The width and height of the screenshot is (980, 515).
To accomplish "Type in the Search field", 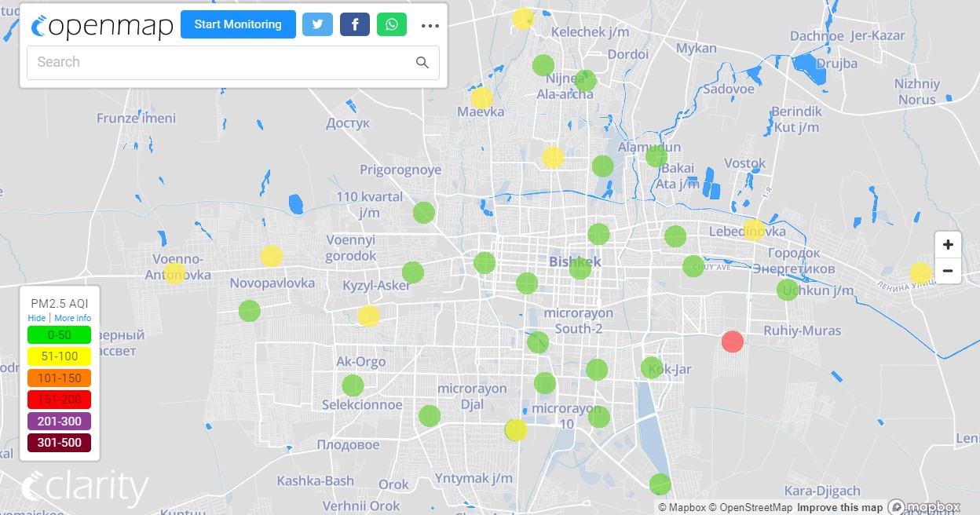I will tap(220, 63).
